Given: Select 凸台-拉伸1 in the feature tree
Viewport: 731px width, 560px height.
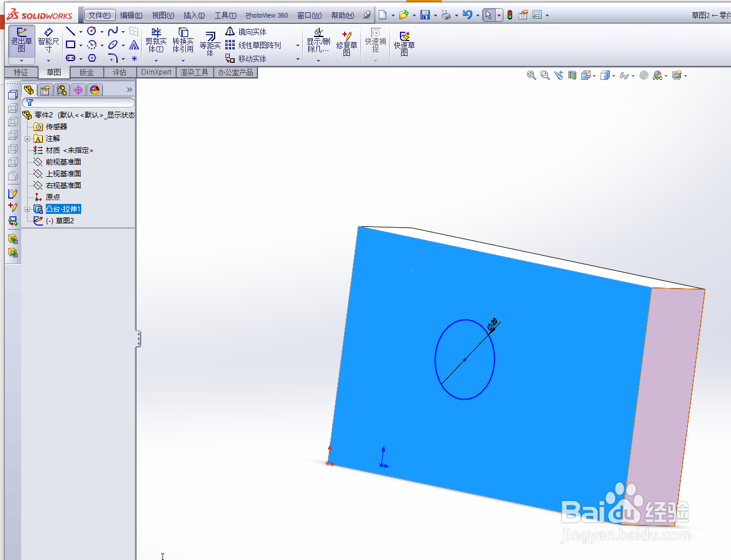Looking at the screenshot, I should pyautogui.click(x=63, y=209).
